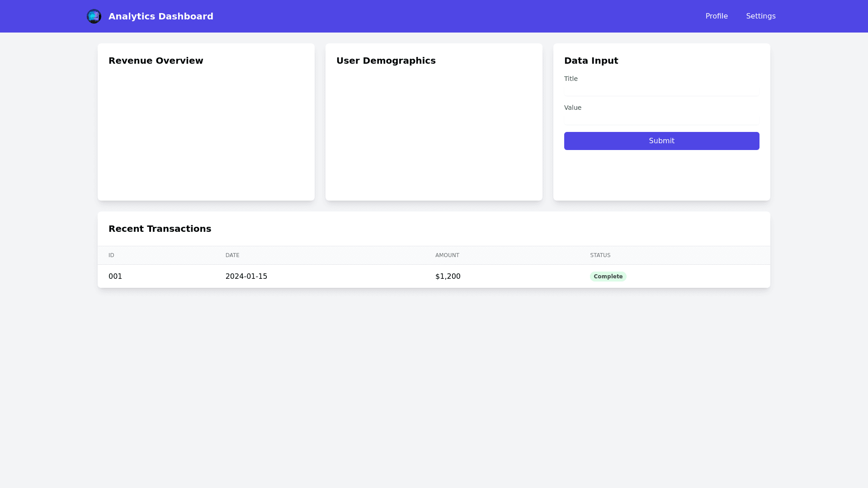
Task: Select the User Demographics card
Action: coord(434,122)
